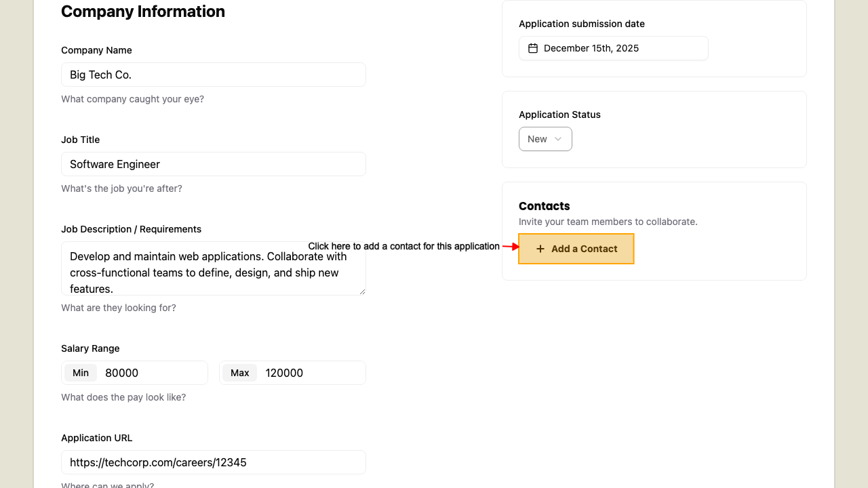The height and width of the screenshot is (488, 868).
Task: Select the maximum salary field containing 120000
Action: [x=312, y=373]
